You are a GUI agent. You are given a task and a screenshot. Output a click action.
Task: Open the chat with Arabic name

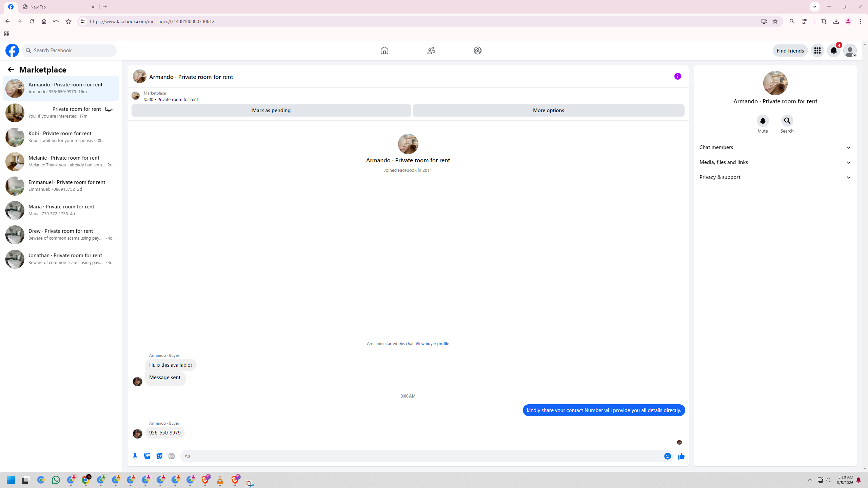click(61, 113)
